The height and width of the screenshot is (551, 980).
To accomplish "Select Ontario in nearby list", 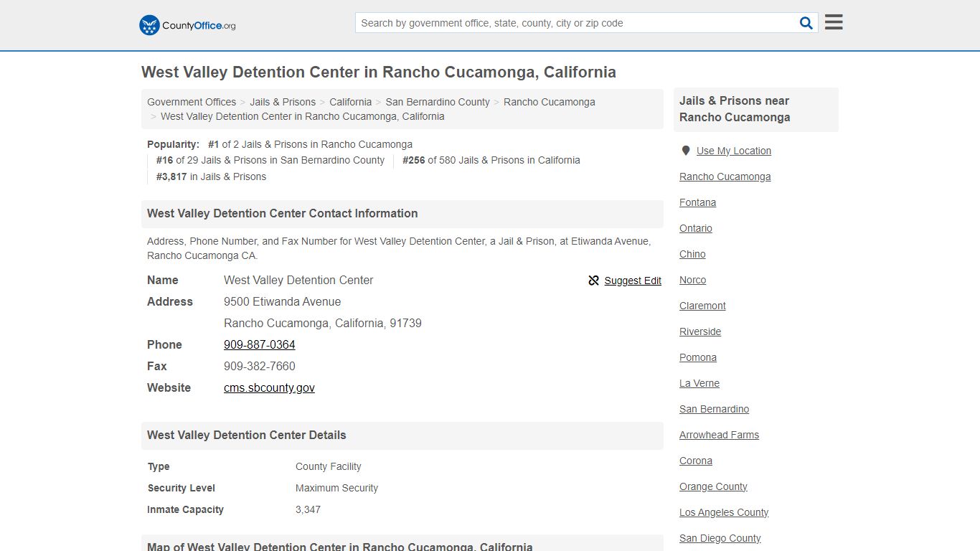I will [696, 228].
